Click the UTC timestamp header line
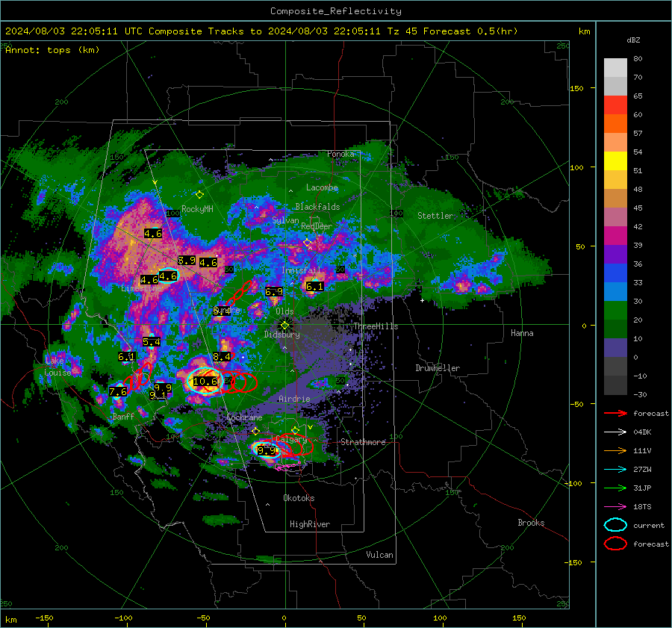The width and height of the screenshot is (672, 628). (x=261, y=31)
